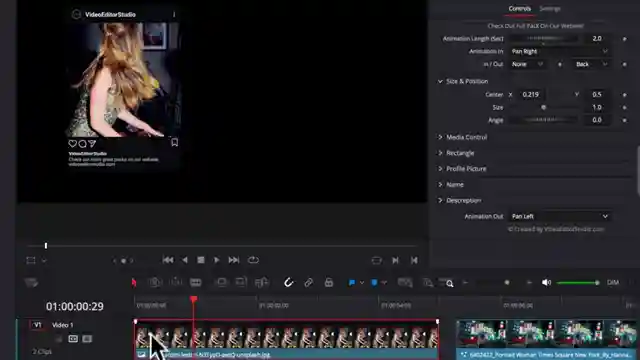
Task: Toggle the DIM audio button
Action: 613,282
